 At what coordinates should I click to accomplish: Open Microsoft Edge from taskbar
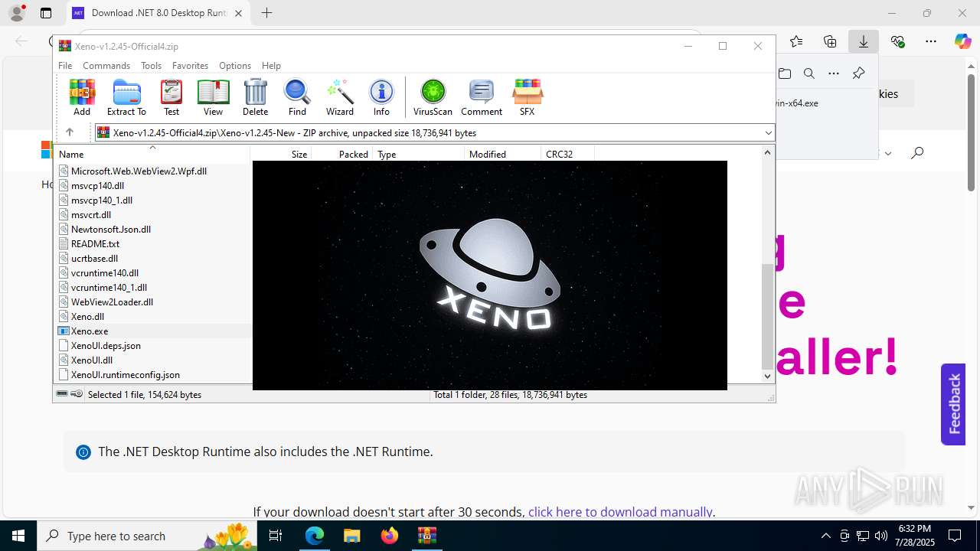point(315,536)
